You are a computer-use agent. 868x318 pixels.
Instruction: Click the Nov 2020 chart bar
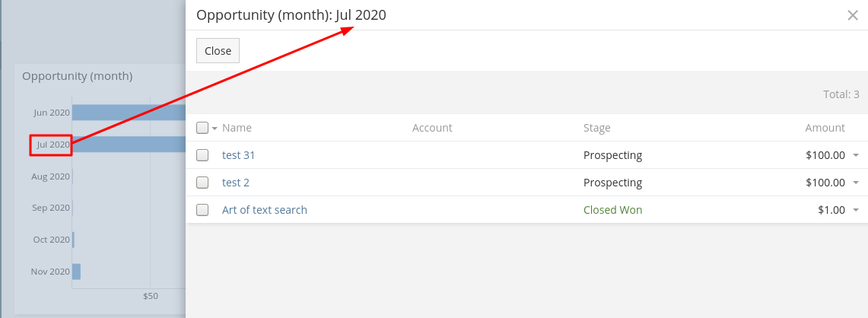click(x=76, y=272)
